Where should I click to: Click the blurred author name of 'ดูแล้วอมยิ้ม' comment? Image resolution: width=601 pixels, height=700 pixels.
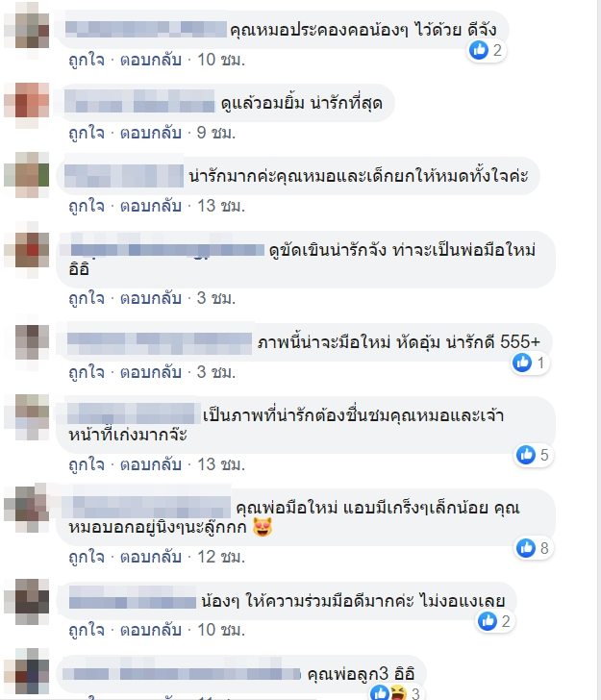point(139,100)
